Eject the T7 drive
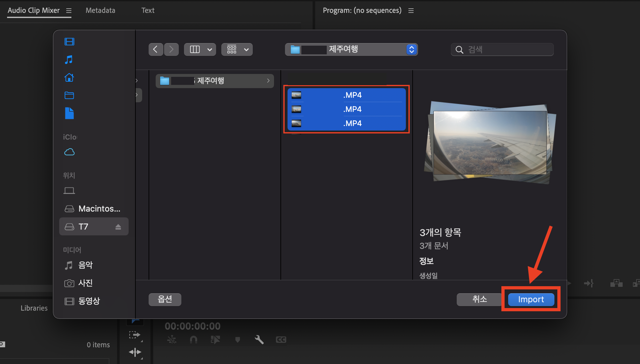This screenshot has width=640, height=364. (118, 227)
